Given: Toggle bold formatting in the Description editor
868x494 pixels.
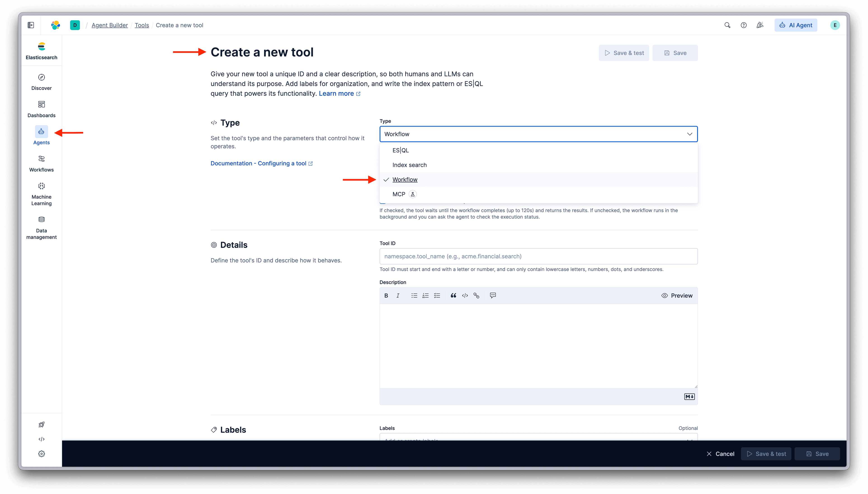Looking at the screenshot, I should (386, 295).
